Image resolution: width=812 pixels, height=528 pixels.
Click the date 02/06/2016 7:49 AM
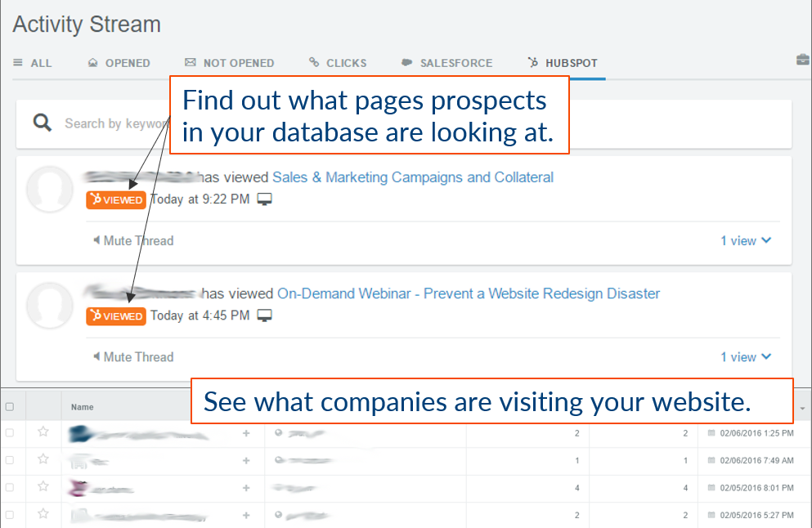pyautogui.click(x=756, y=461)
